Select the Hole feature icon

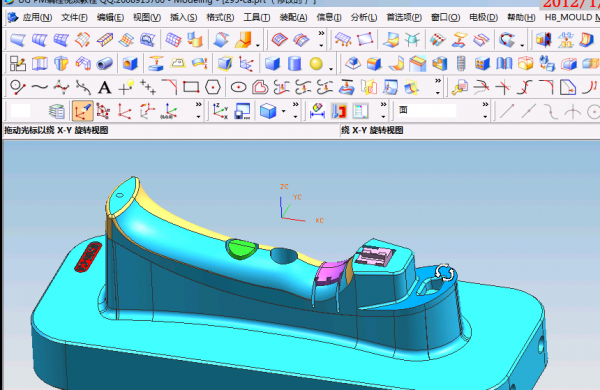pos(130,64)
